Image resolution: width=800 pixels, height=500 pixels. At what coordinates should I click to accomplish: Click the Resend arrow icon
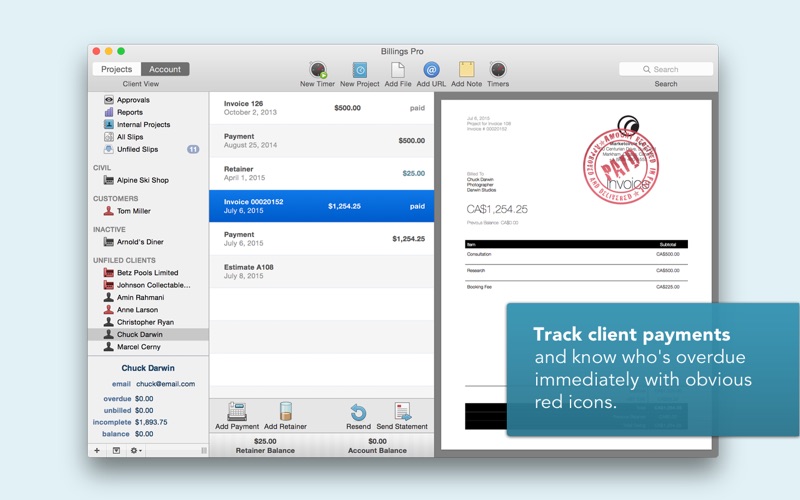coord(358,412)
